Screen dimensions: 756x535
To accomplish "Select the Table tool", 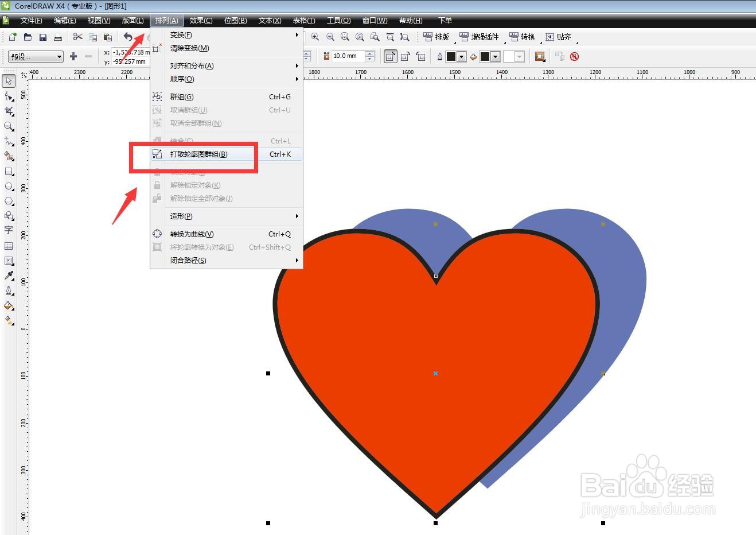I will coord(9,246).
